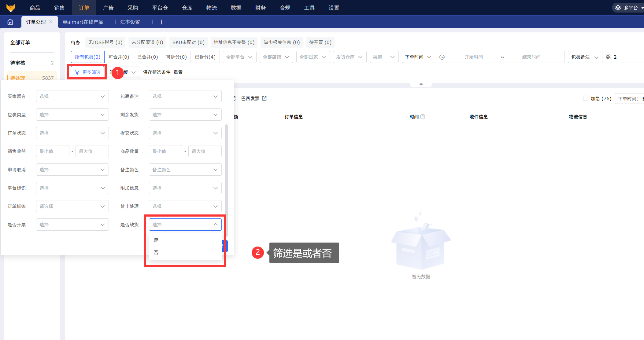The image size is (644, 340).
Task: Open the 订单标签 select dropdown
Action: pos(72,206)
